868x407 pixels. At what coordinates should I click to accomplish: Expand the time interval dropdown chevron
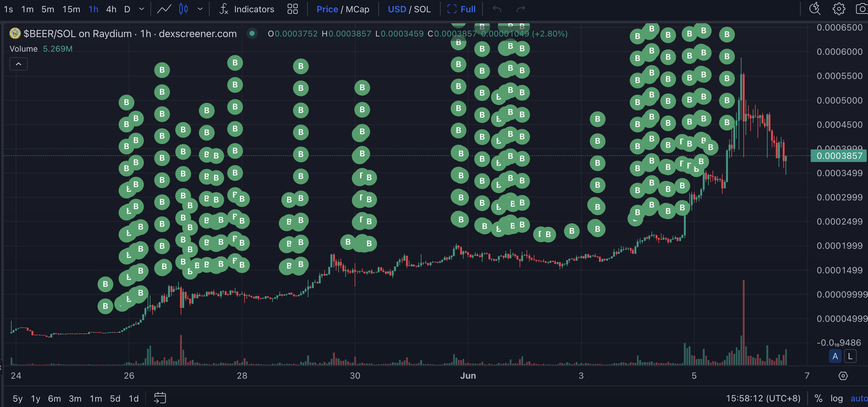click(x=142, y=9)
